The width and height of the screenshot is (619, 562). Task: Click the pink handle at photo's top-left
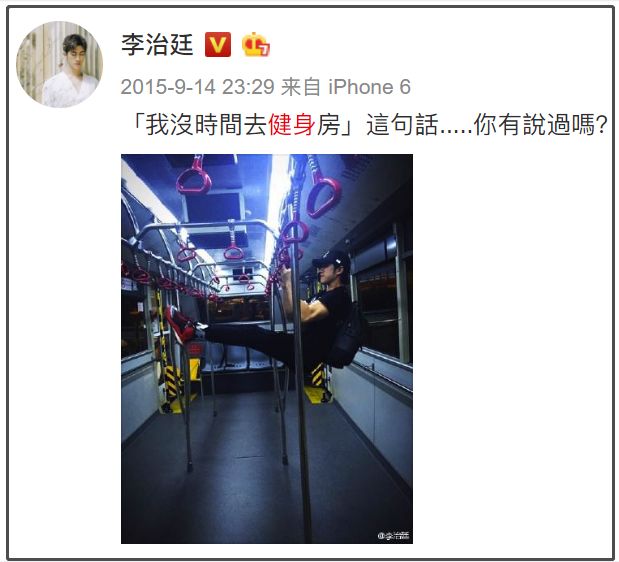pos(194,177)
